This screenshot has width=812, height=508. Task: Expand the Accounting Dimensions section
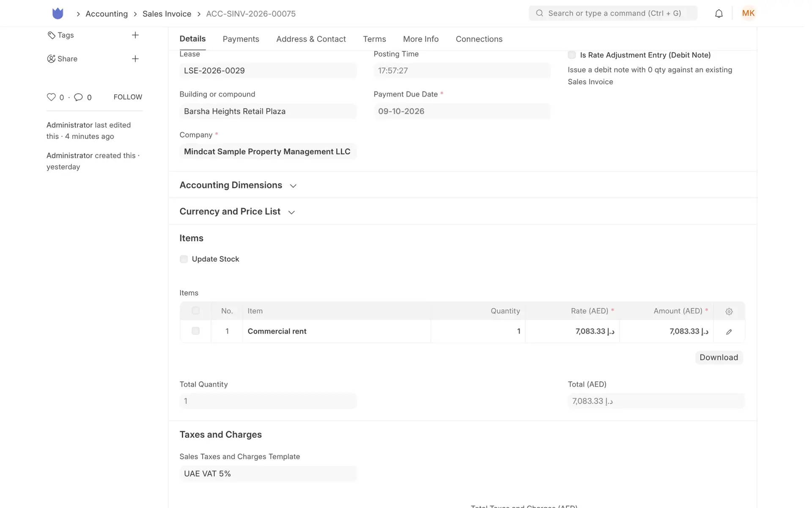tap(238, 185)
